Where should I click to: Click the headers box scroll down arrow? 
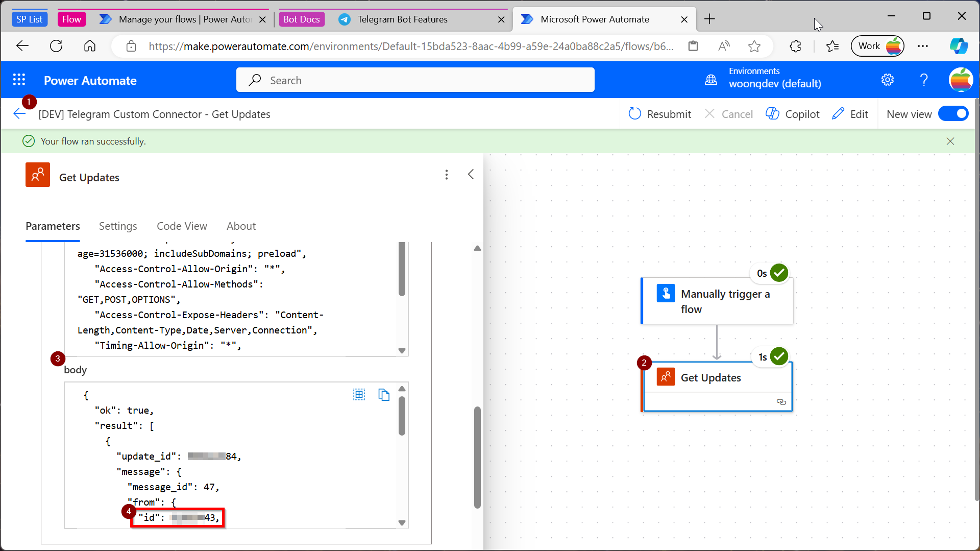(402, 351)
